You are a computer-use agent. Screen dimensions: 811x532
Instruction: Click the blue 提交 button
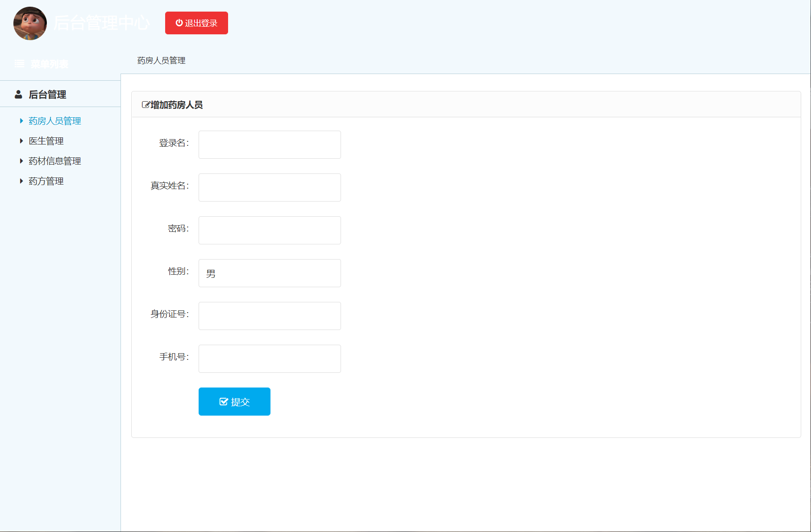click(x=234, y=401)
